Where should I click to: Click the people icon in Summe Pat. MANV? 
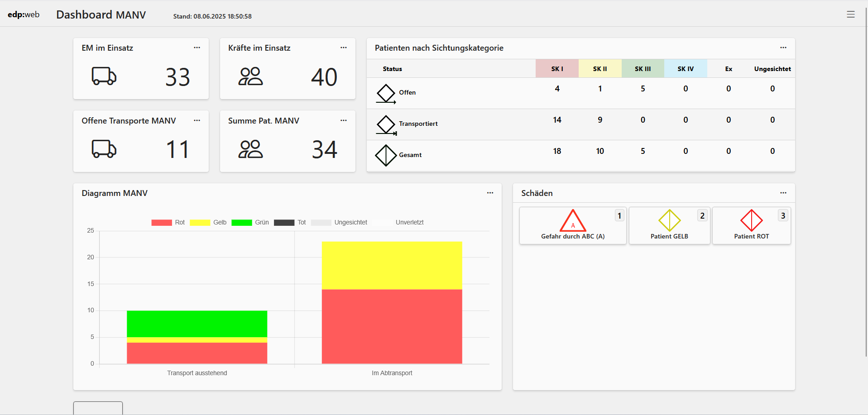(250, 149)
